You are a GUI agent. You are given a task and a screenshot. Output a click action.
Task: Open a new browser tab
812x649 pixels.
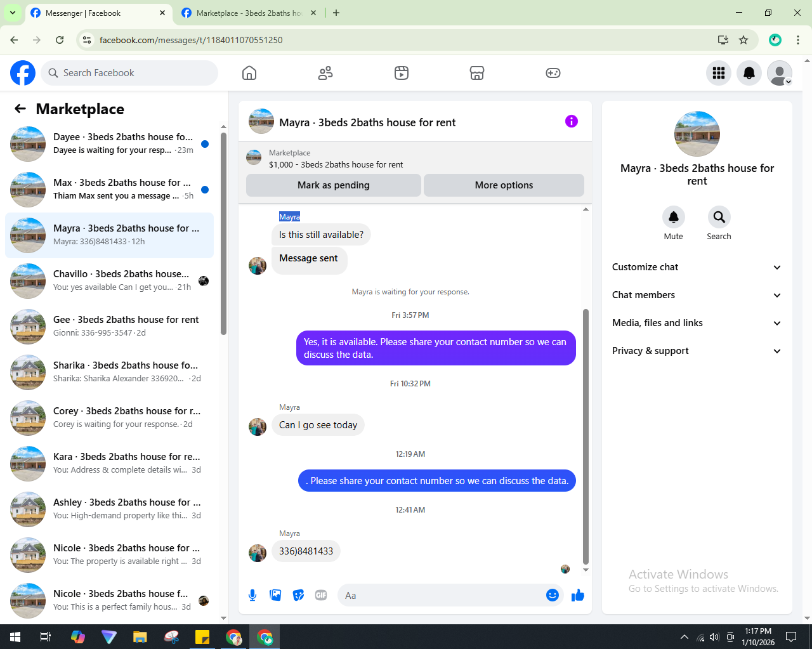[x=336, y=13]
